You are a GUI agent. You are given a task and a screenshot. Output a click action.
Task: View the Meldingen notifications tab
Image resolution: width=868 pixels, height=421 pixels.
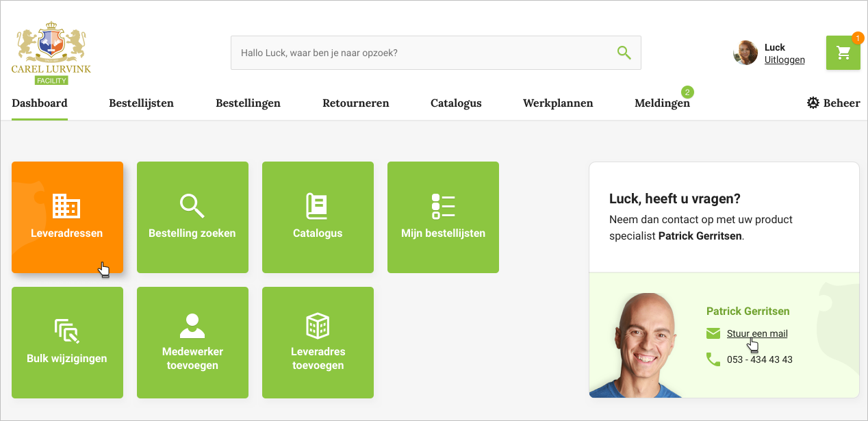662,103
